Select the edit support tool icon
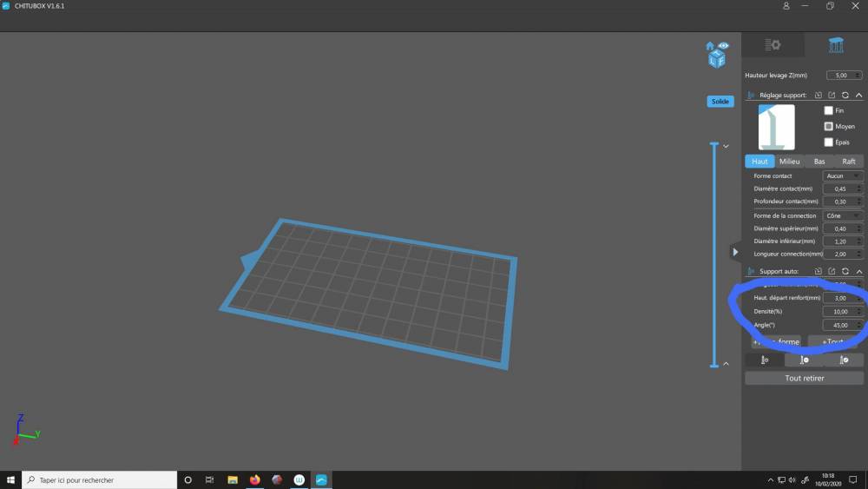This screenshot has height=489, width=868. pos(844,360)
